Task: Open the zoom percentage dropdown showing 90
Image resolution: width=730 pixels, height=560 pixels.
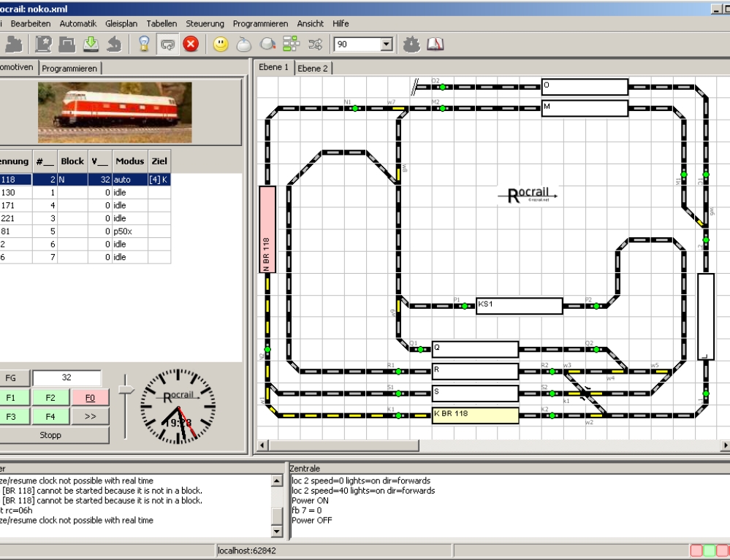Action: coord(387,45)
